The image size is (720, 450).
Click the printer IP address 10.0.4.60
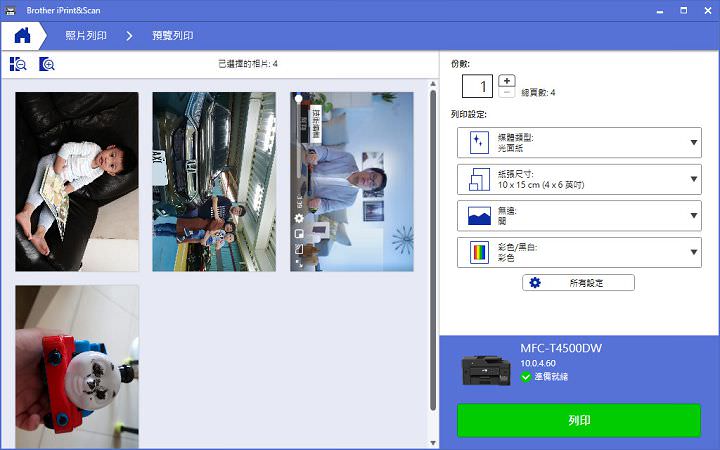538,363
